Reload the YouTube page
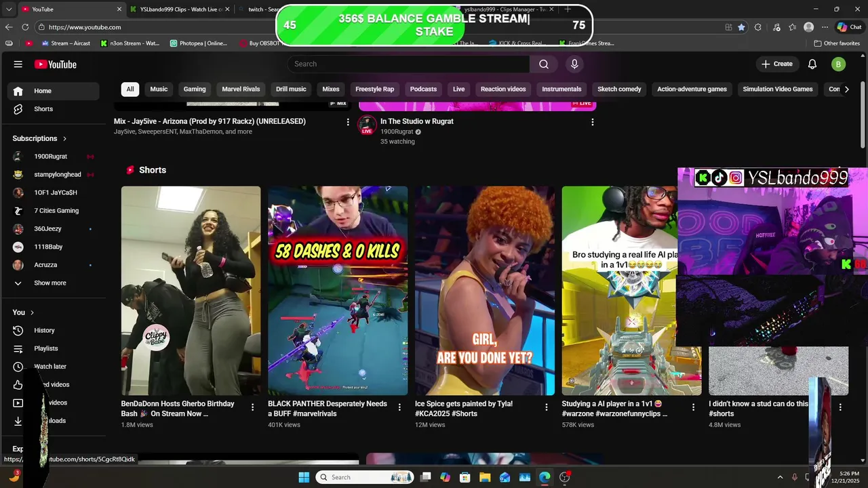 pos(25,27)
